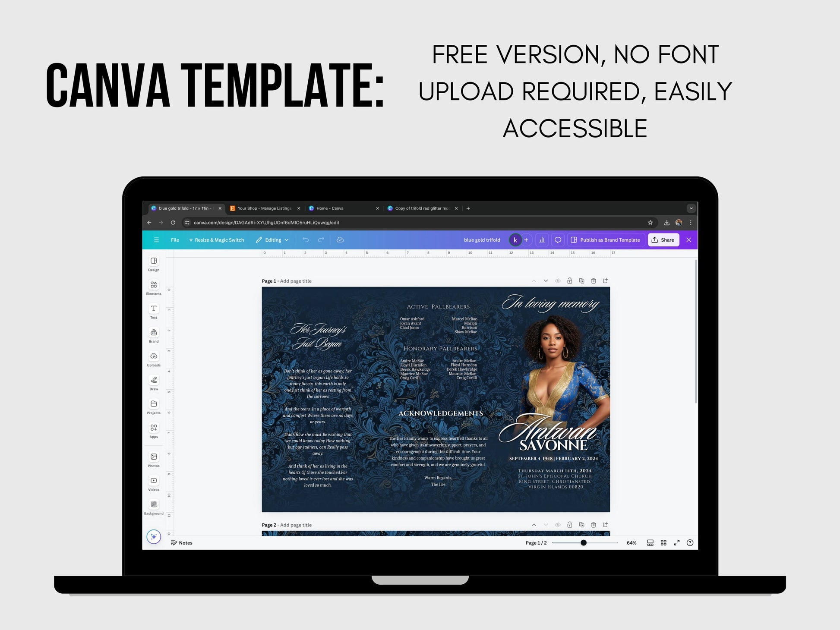Select the Brand panel icon

coord(154,344)
